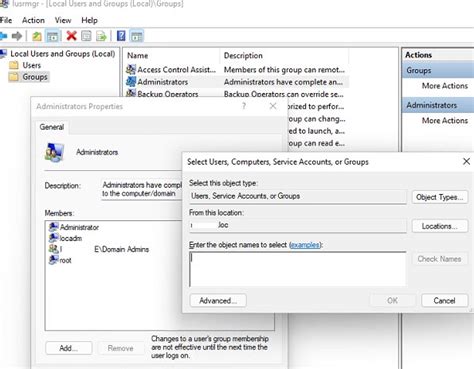Click the Add button under Members

click(x=68, y=348)
